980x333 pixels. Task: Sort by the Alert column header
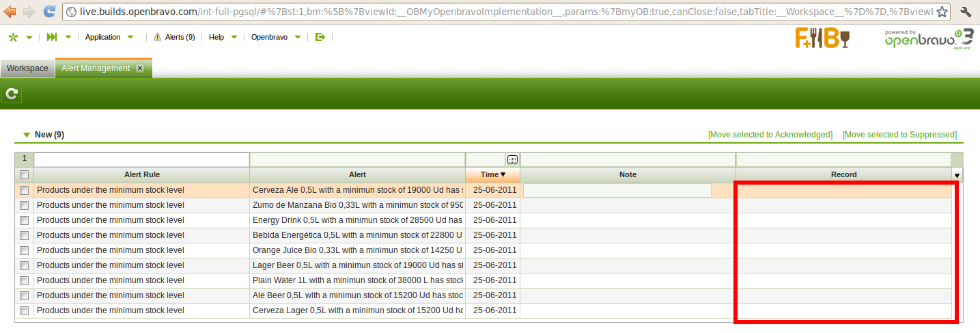pyautogui.click(x=357, y=174)
